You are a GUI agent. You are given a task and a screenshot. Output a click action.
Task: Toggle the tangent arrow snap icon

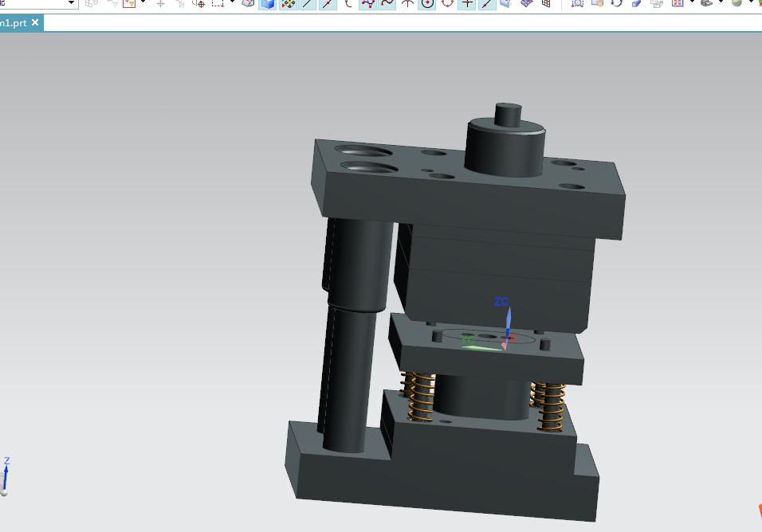[408, 4]
